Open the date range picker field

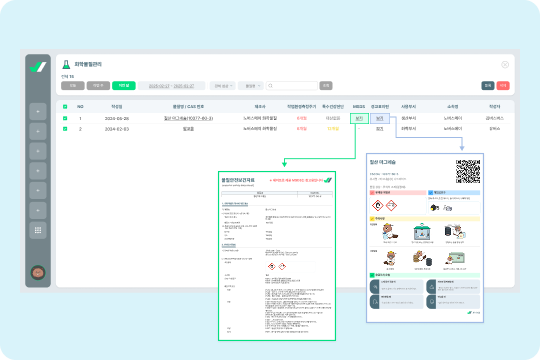pyautogui.click(x=172, y=86)
